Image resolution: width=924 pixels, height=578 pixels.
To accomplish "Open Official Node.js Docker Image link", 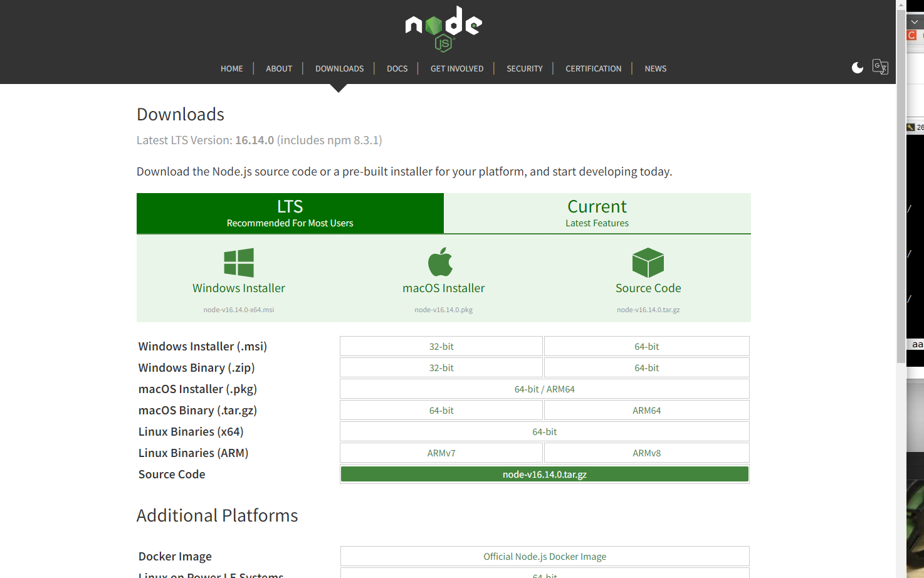I will point(545,556).
